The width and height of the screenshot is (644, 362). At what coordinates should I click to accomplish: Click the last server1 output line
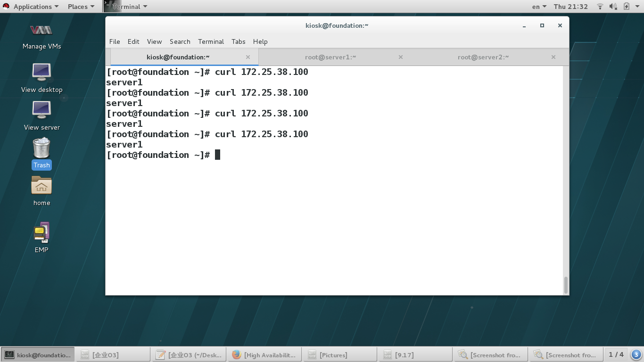pos(124,144)
